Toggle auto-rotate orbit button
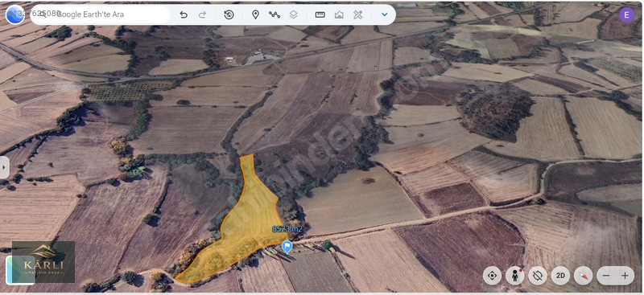The image size is (644, 295). [538, 276]
